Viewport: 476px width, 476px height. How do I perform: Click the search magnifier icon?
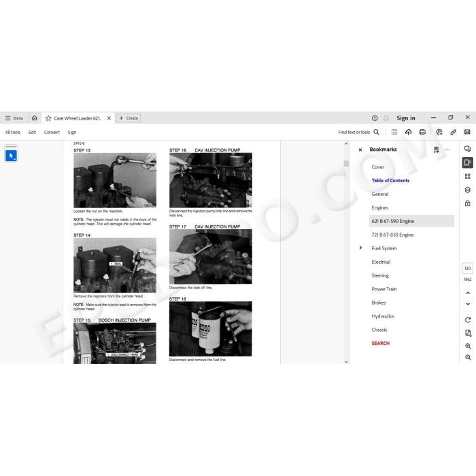[376, 132]
